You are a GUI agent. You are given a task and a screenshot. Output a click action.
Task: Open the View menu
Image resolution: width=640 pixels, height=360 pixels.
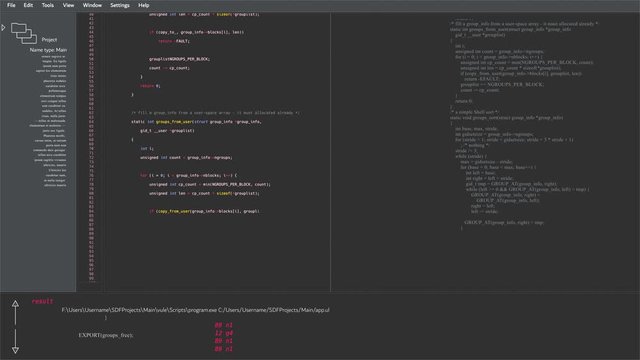tap(68, 5)
